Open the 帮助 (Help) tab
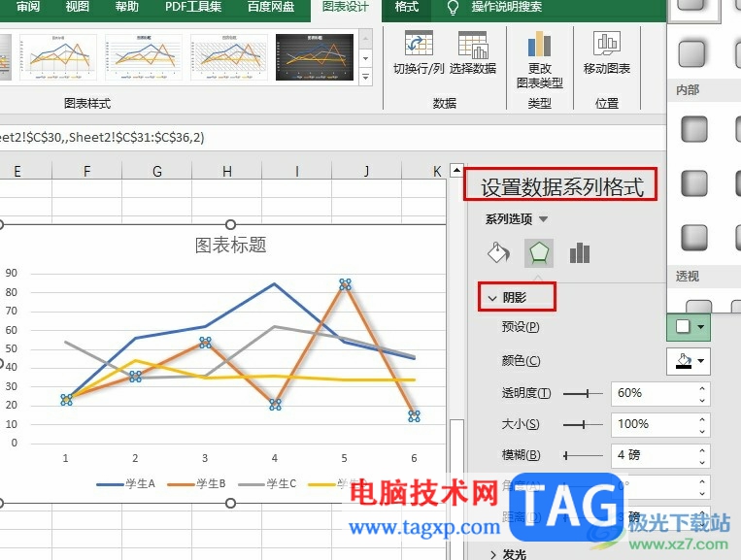Viewport: 741px width, 560px height. [x=126, y=7]
